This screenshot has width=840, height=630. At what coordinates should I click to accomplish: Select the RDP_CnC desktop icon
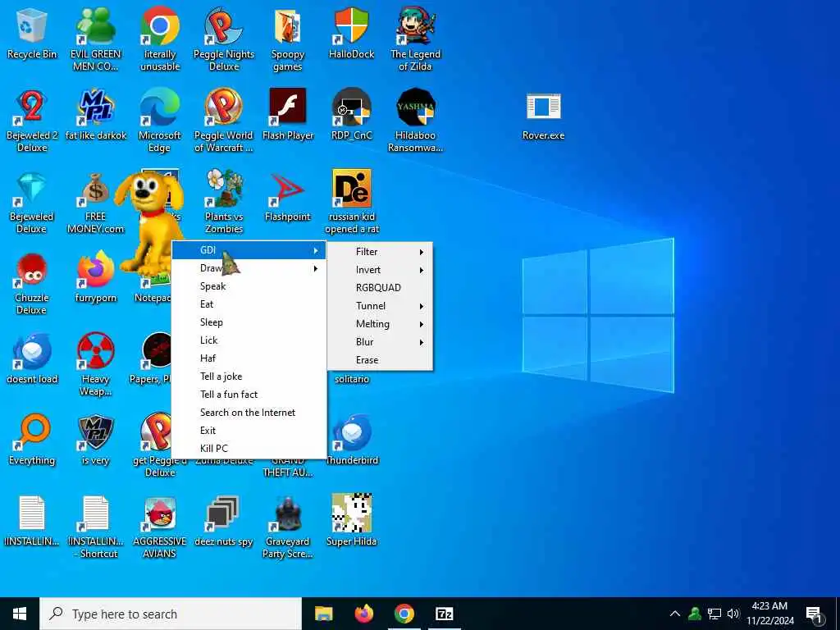point(351,107)
